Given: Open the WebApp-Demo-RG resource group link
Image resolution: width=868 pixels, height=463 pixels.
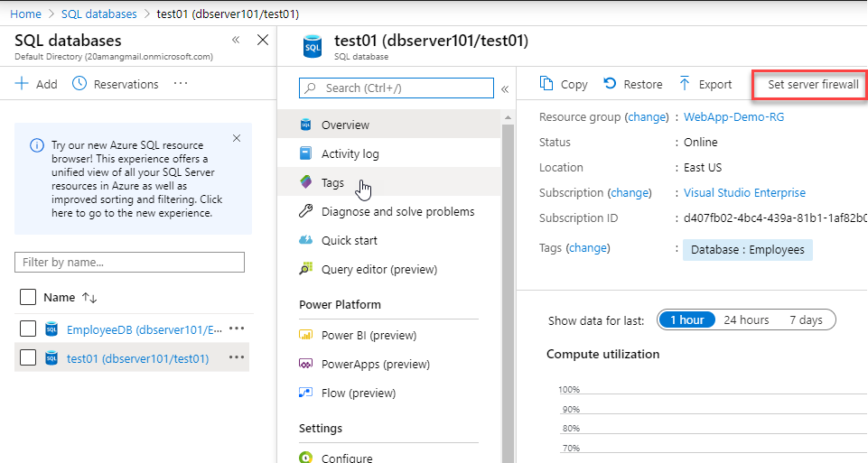Looking at the screenshot, I should 733,116.
